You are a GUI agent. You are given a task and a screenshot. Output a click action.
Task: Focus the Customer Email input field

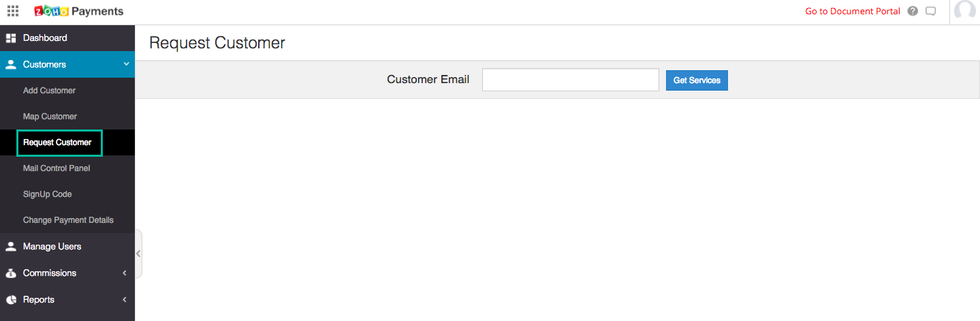(x=570, y=80)
